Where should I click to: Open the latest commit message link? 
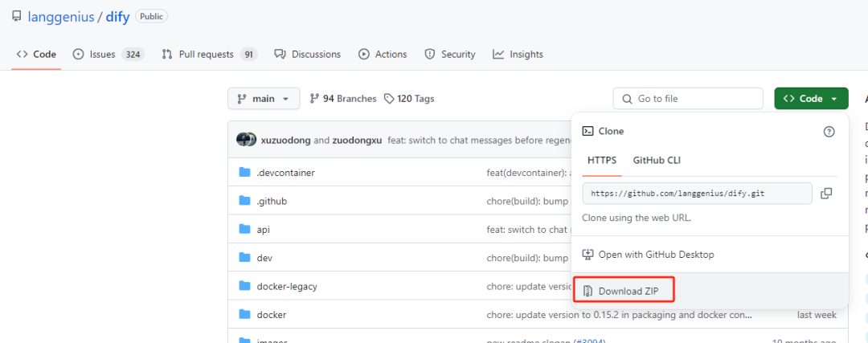coord(479,140)
